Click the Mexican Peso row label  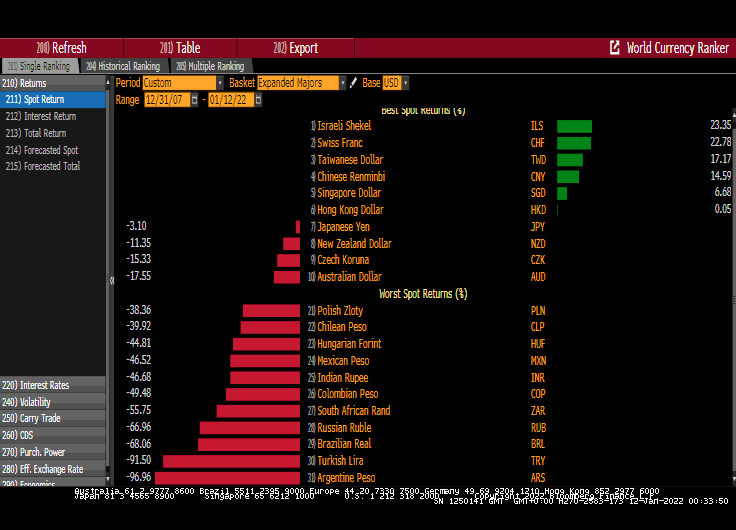pos(343,361)
